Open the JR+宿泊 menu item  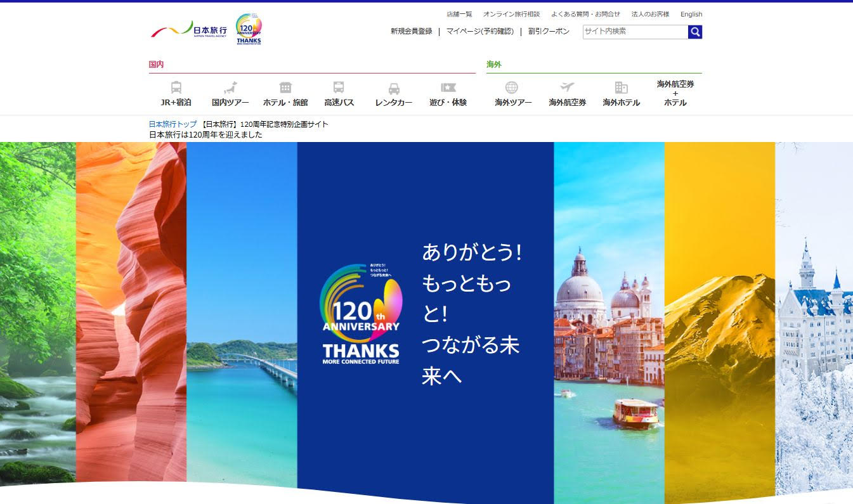coord(176,102)
